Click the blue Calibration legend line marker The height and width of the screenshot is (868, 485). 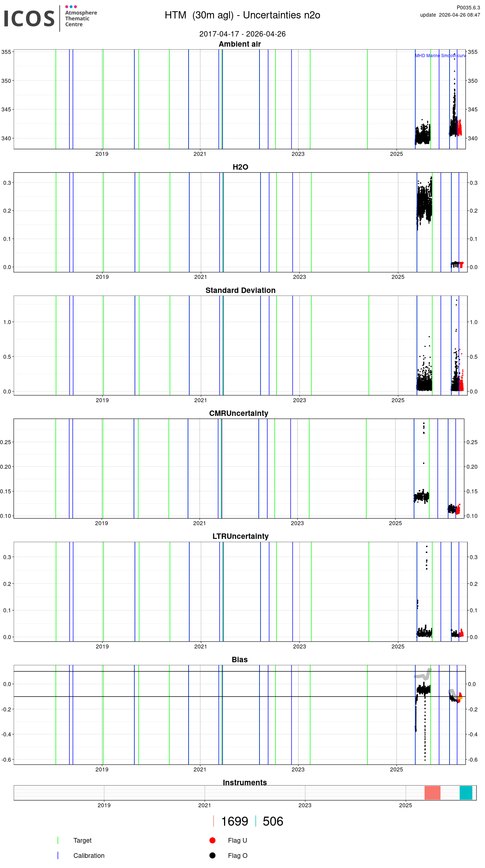point(58,855)
